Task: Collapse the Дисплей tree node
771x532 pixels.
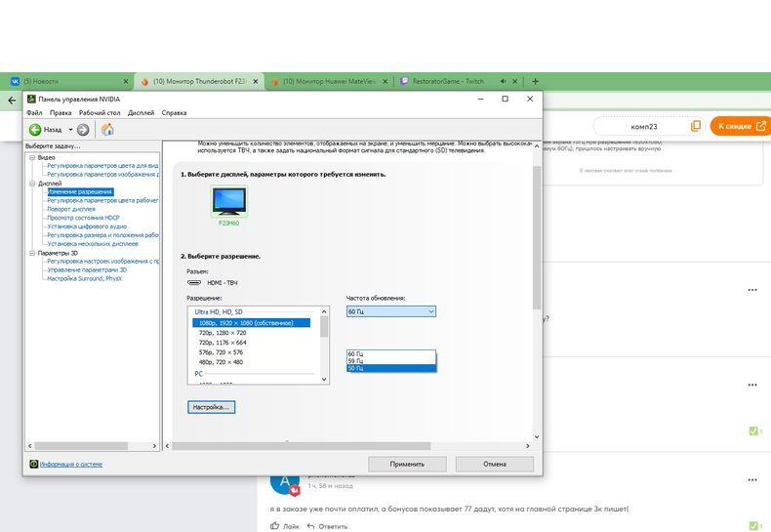Action: pos(32,184)
